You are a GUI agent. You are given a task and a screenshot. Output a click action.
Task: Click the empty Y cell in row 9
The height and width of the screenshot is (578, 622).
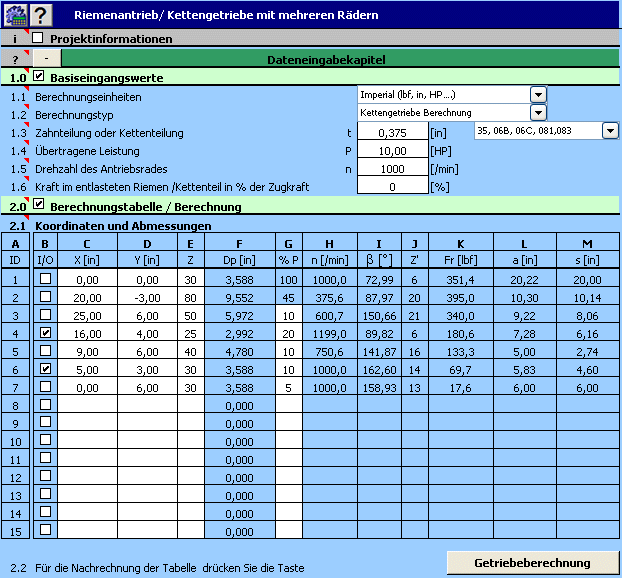pos(148,423)
